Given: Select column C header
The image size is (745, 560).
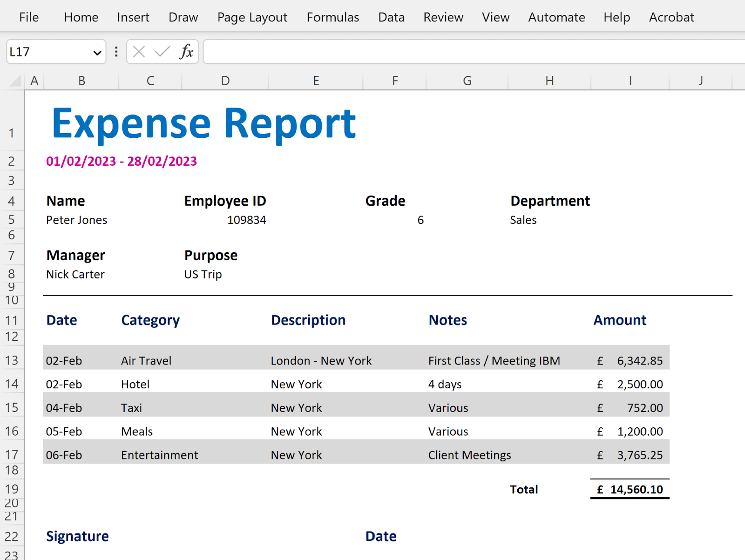Looking at the screenshot, I should [x=150, y=81].
